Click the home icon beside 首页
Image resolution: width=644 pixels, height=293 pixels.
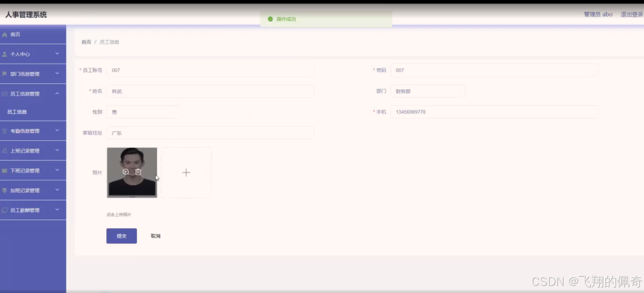point(4,35)
